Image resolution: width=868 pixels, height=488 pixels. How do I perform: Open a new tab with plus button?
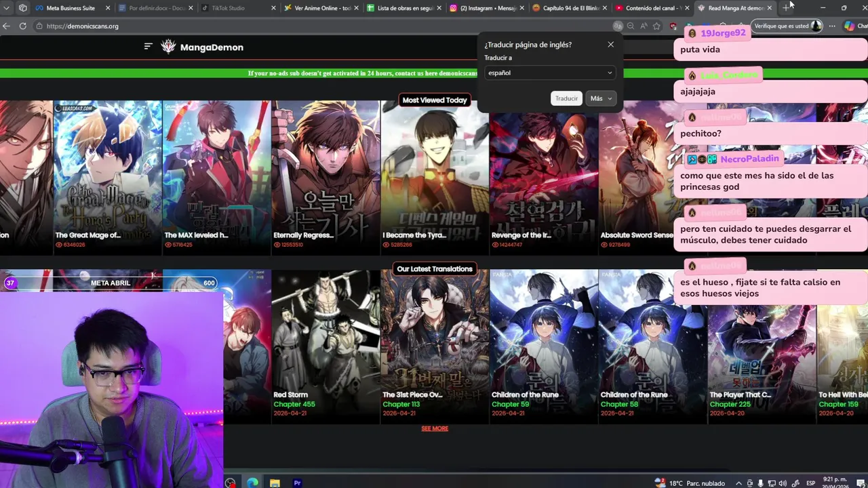coord(786,8)
